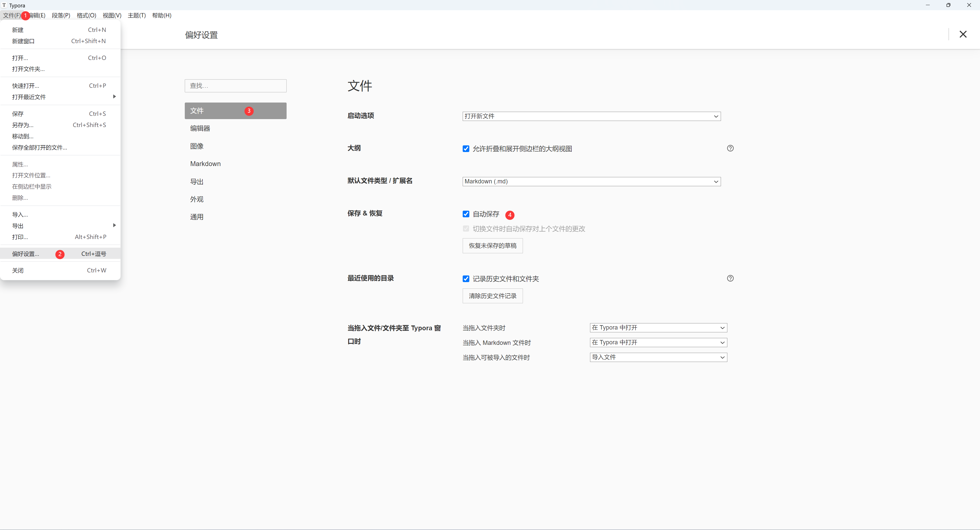Choose 移动到... menu entry

click(60, 136)
